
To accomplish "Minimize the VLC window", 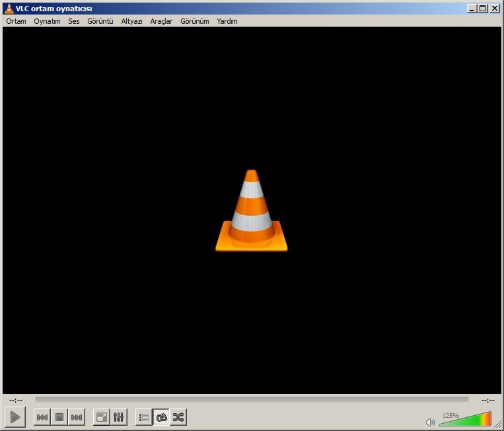I will pos(472,9).
